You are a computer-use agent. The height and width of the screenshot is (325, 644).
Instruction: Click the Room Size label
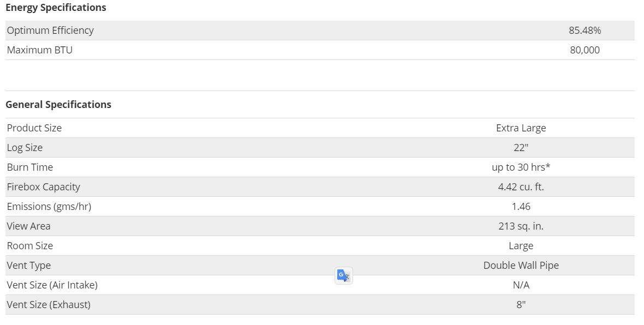click(x=30, y=246)
